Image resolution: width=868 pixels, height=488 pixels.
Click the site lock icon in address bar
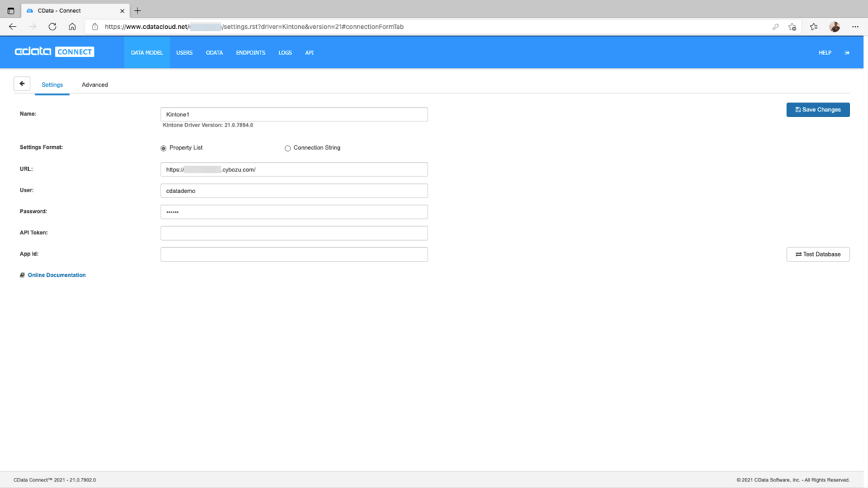[95, 27]
